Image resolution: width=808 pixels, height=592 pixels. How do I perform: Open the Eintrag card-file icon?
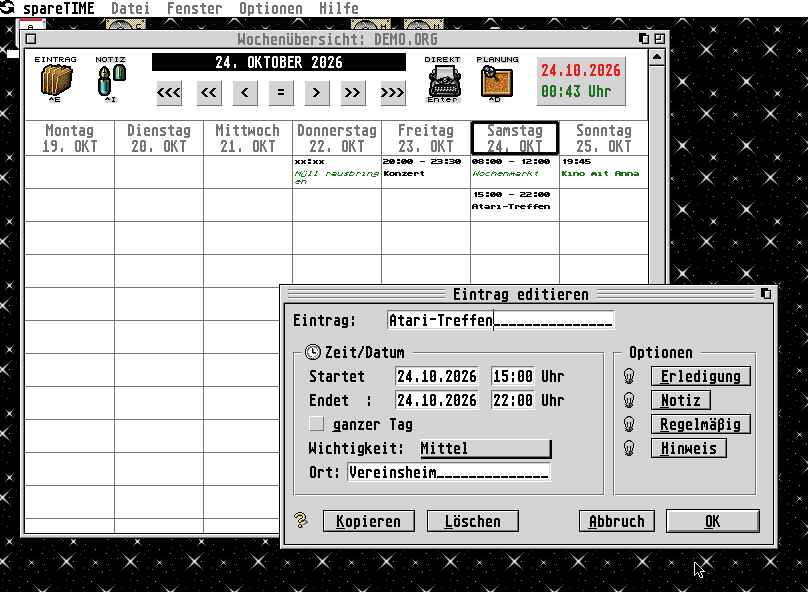click(56, 81)
